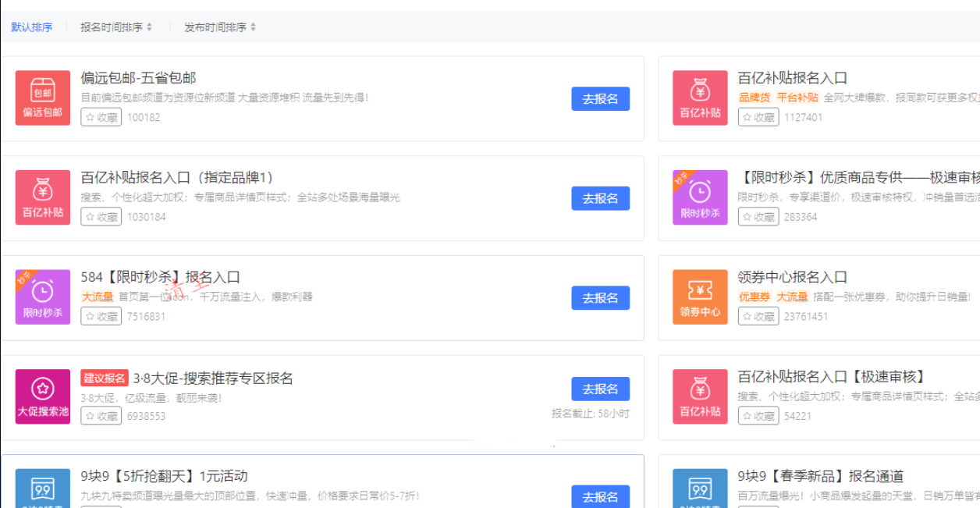Sign up via 去报名 for 3·8大促

pyautogui.click(x=600, y=389)
